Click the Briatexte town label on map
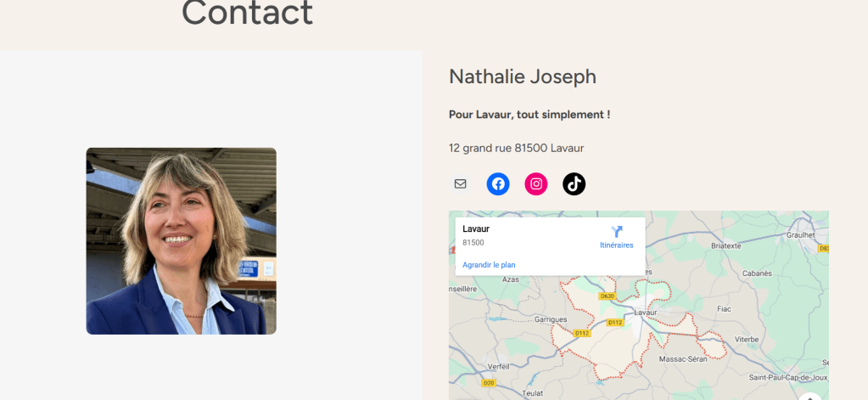 coord(725,245)
